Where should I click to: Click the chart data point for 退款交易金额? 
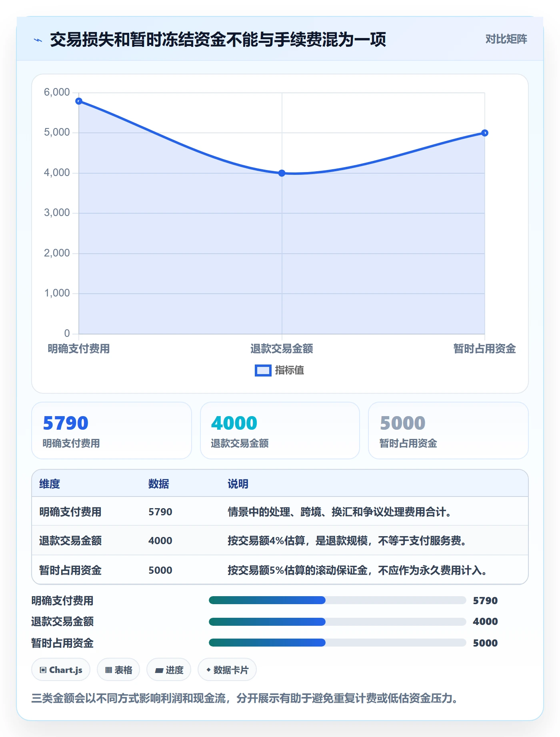tap(282, 173)
